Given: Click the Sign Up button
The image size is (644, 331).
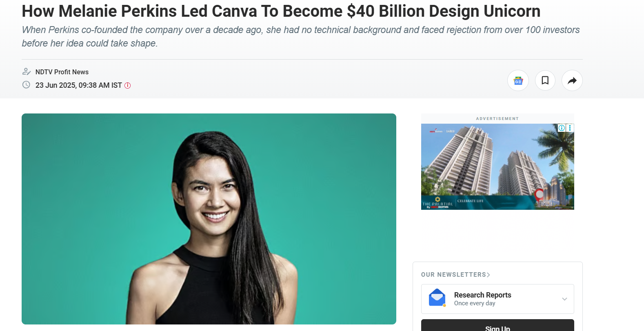Looking at the screenshot, I should 497,326.
